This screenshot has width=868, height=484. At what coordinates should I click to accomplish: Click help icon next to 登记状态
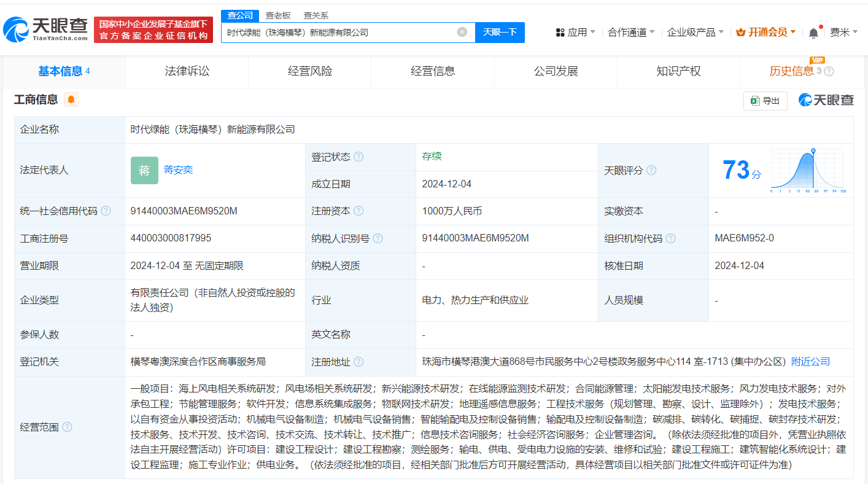(358, 157)
